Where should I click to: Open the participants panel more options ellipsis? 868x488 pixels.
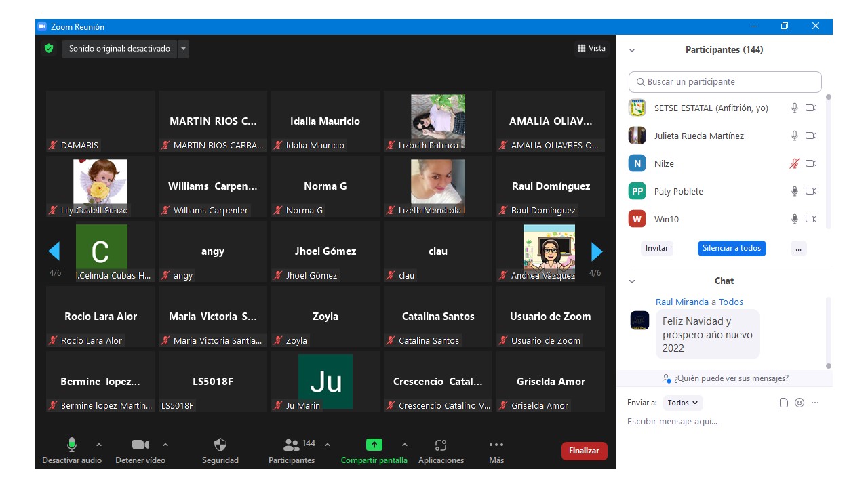point(798,248)
